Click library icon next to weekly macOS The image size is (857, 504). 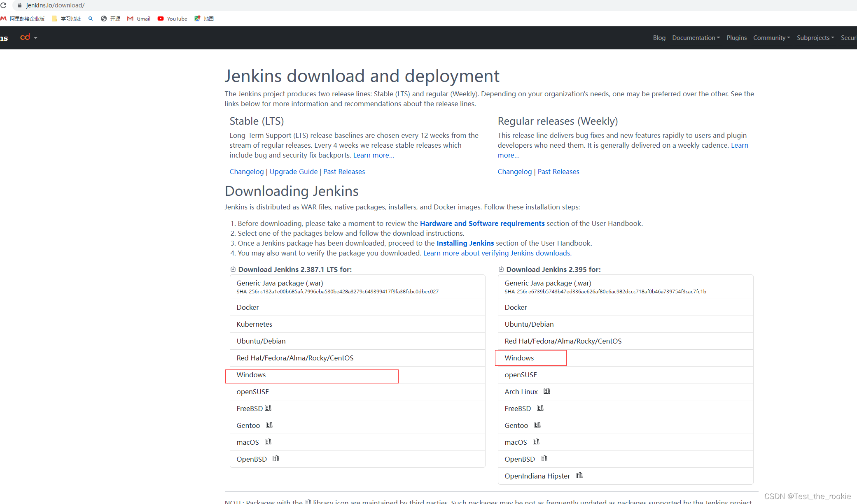click(x=536, y=442)
